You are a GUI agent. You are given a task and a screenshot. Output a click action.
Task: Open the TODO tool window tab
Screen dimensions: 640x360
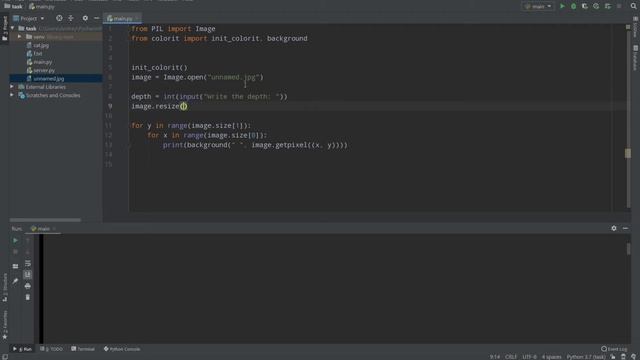tap(51, 349)
